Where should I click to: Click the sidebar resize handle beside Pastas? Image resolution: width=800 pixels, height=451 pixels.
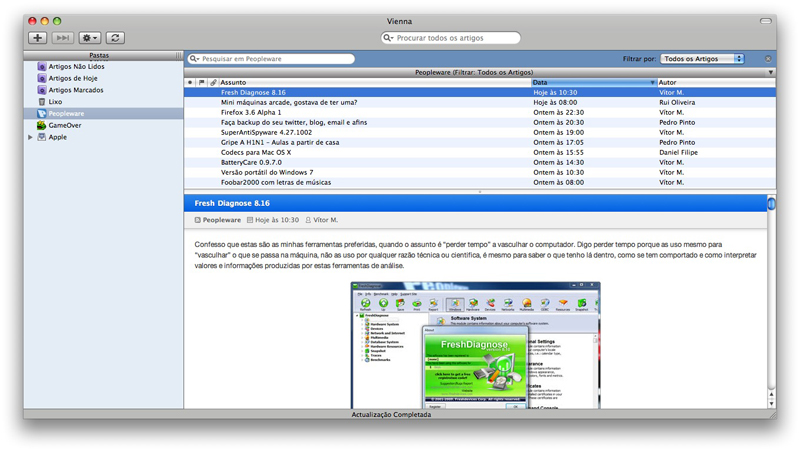click(179, 55)
